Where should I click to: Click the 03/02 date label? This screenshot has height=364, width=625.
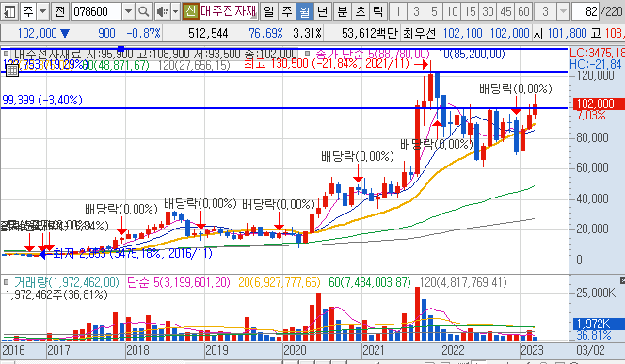(590, 350)
